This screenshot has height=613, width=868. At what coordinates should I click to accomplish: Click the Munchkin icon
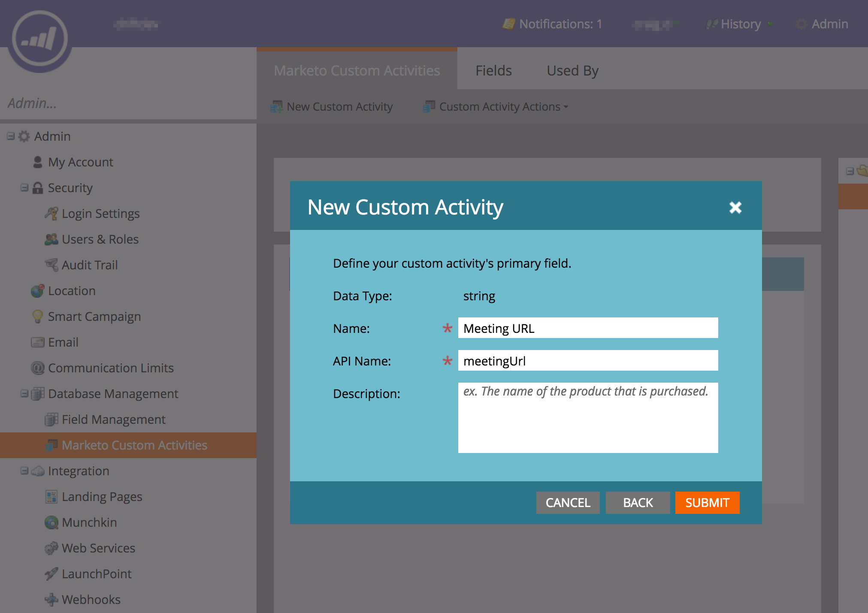51,522
